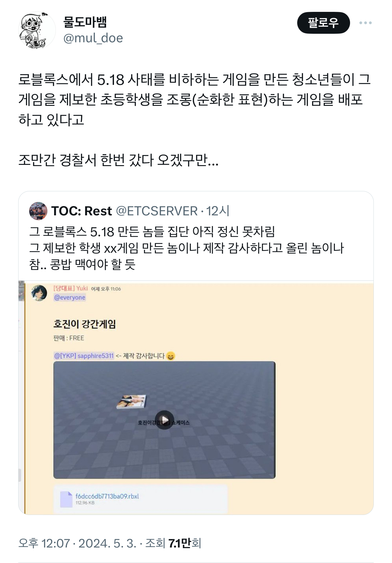This screenshot has width=392, height=563.
Task: Open the three-dot more options menu
Action: pyautogui.click(x=365, y=23)
